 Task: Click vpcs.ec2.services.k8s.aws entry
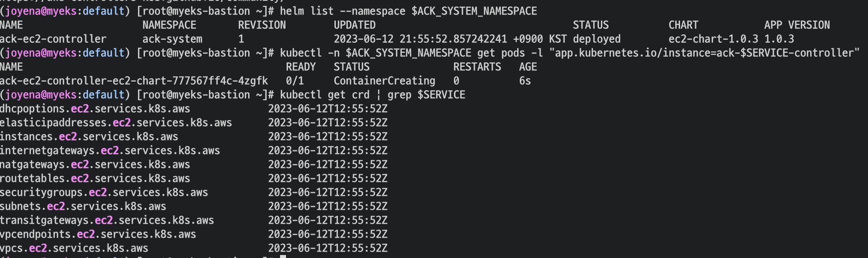click(74, 248)
